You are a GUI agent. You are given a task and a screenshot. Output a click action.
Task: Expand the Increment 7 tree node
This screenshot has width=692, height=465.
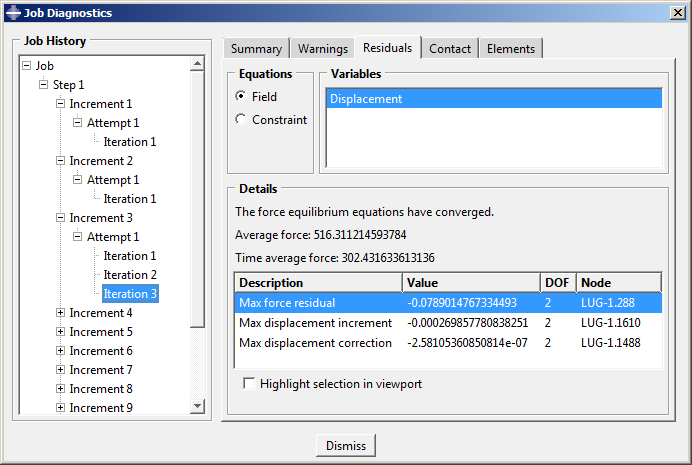coord(60,370)
